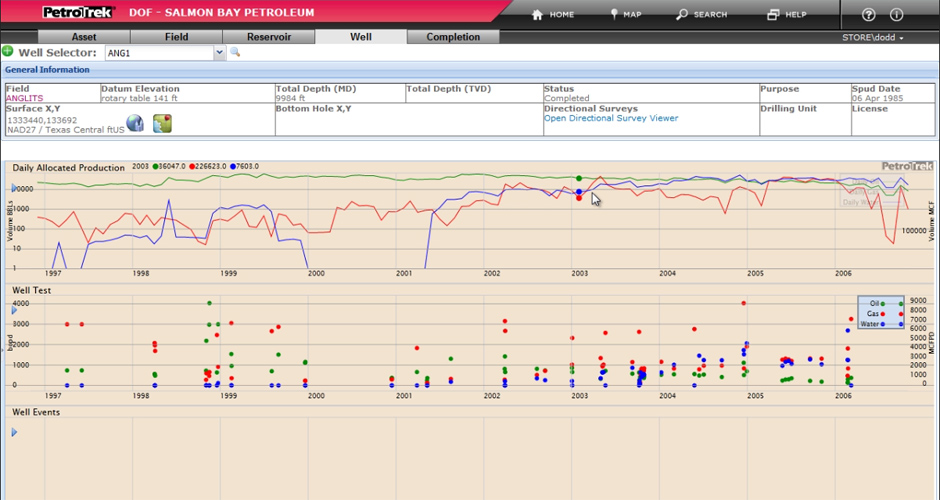
Task: Click the green add icon beside Well Selector
Action: (x=8, y=52)
